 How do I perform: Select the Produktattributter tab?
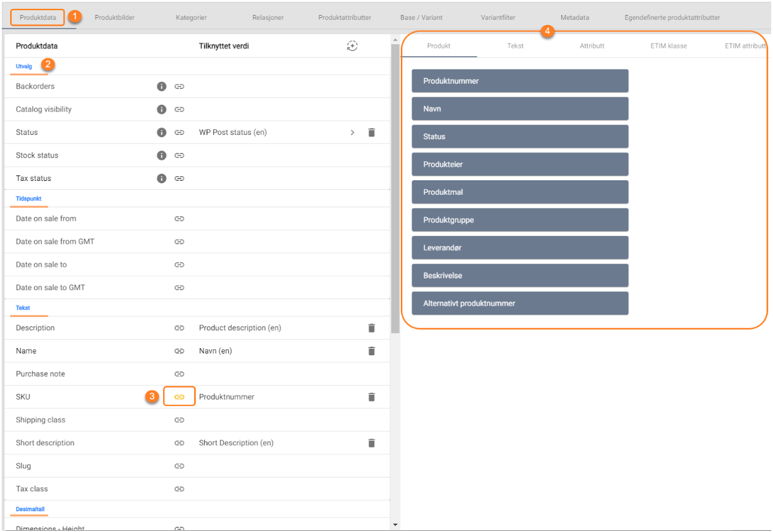(x=345, y=17)
